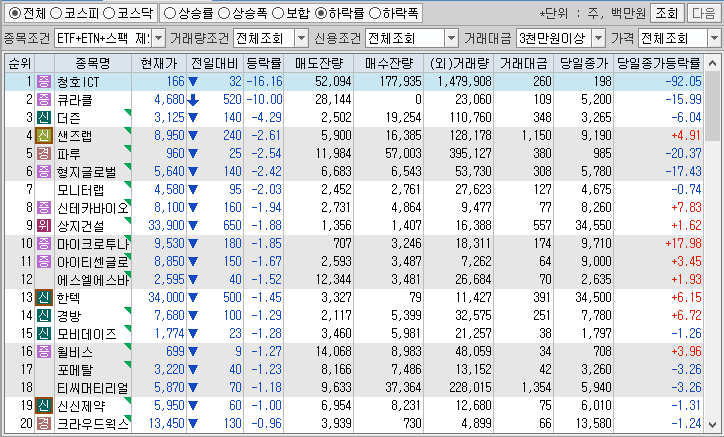Click the 조회 search button

click(667, 13)
